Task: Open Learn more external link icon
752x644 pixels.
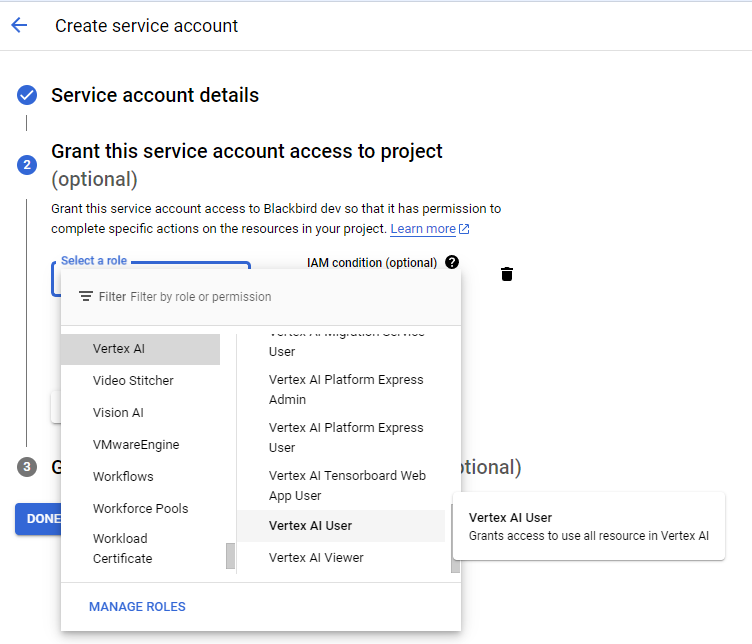Action: [464, 229]
